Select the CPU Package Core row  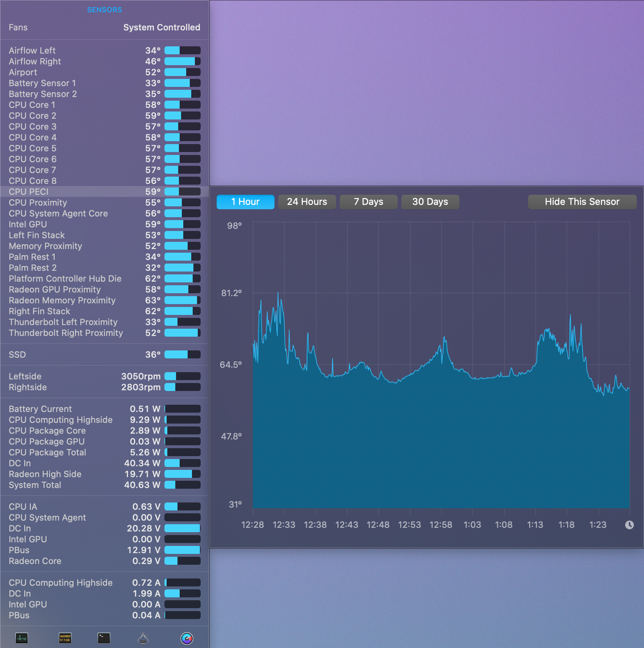[x=105, y=430]
